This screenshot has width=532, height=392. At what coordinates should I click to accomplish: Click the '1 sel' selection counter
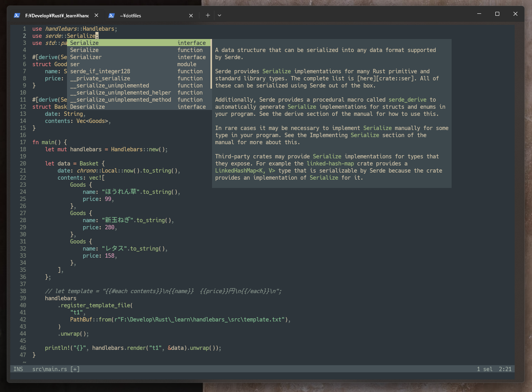[484, 369]
